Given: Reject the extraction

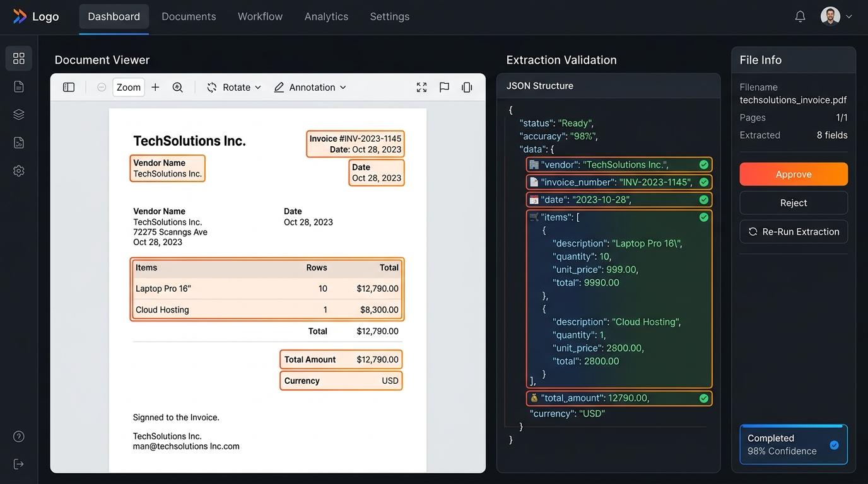Looking at the screenshot, I should pos(794,203).
